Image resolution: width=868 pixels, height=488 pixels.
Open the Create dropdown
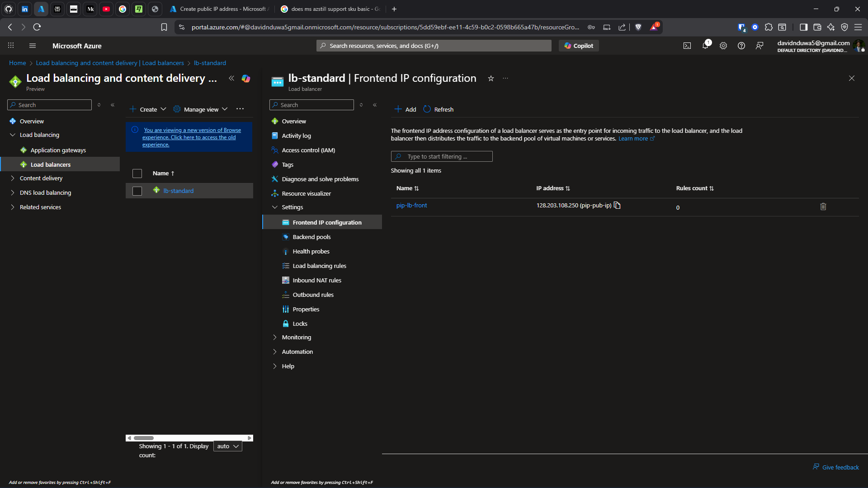tap(148, 109)
